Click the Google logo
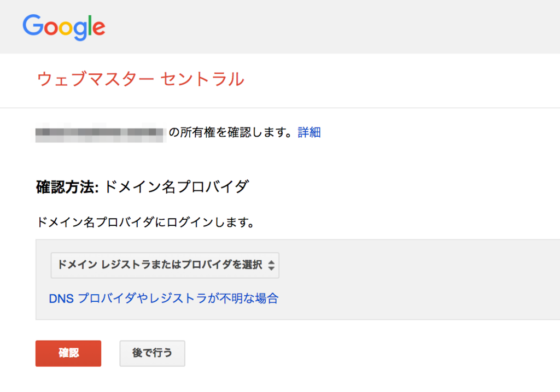The height and width of the screenshot is (392, 560). coord(64,27)
